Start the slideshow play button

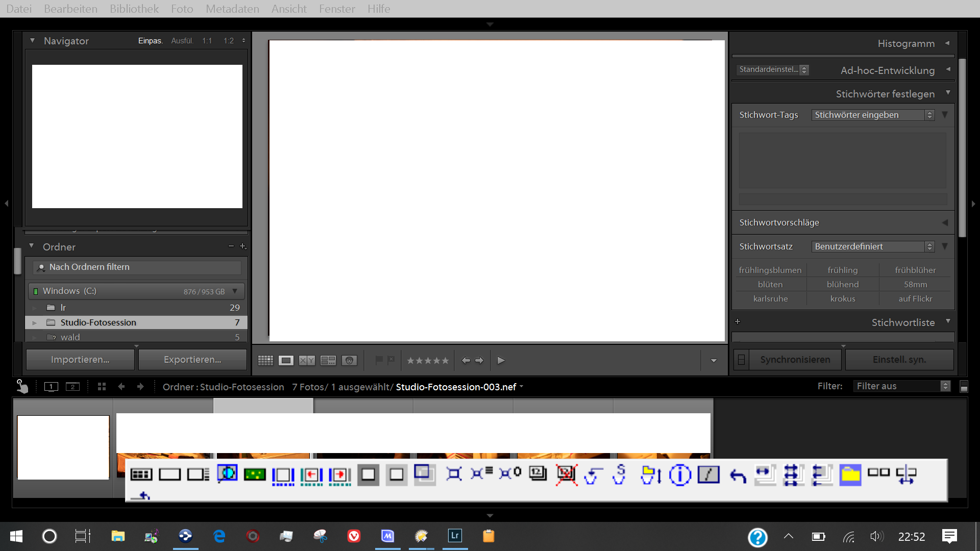click(501, 361)
